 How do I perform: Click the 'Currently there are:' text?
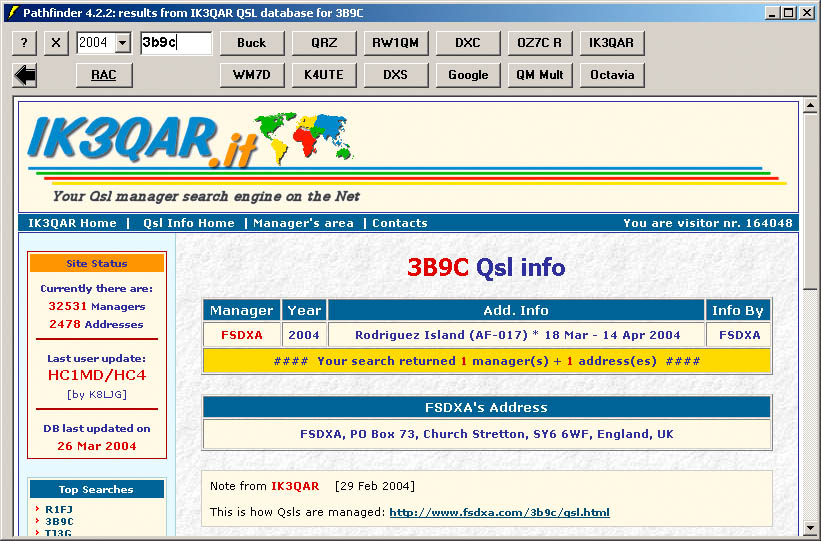tap(97, 289)
